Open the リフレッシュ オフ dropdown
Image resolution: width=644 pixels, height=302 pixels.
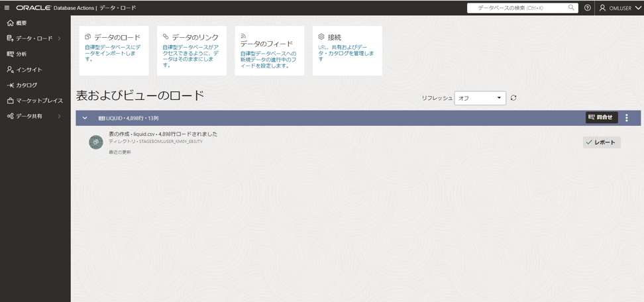(480, 98)
